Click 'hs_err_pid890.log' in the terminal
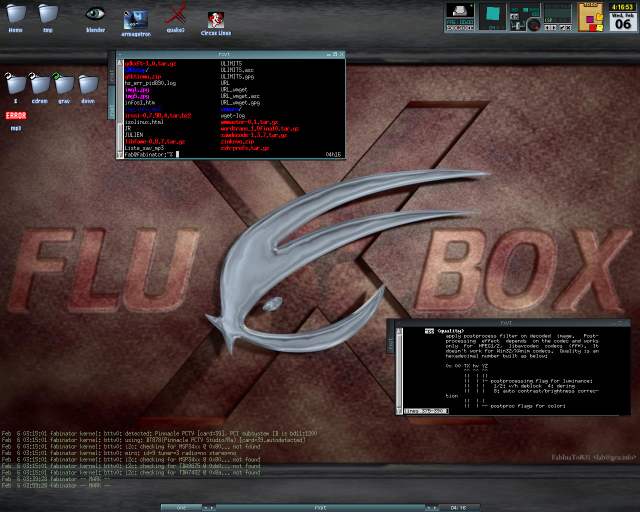Viewport: 640px width, 512px height. 150,83
